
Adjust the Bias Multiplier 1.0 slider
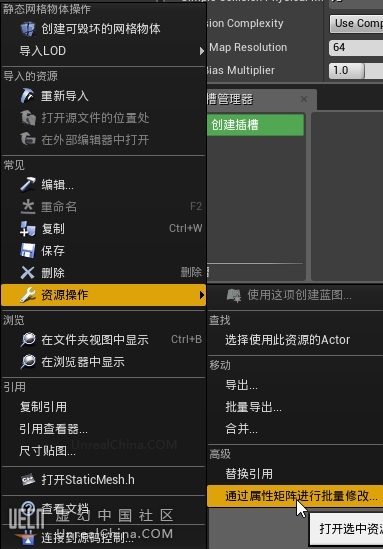(356, 70)
